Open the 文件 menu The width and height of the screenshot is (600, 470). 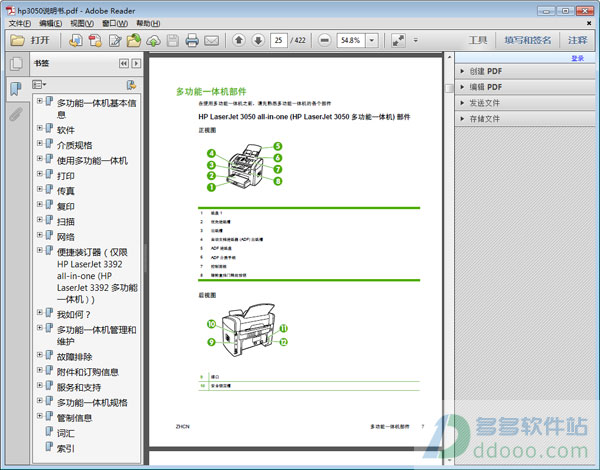20,23
